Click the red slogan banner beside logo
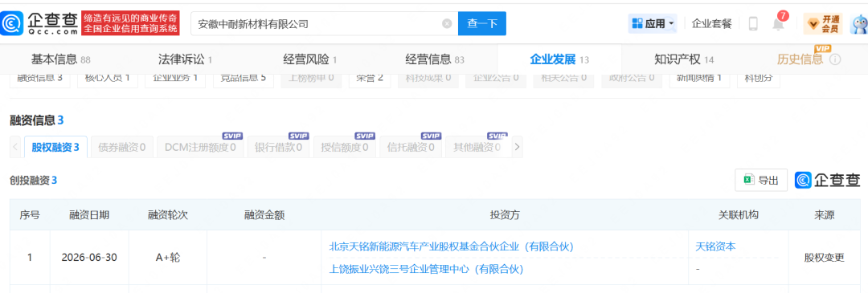Screen dimensions: 868x293 [x=130, y=23]
